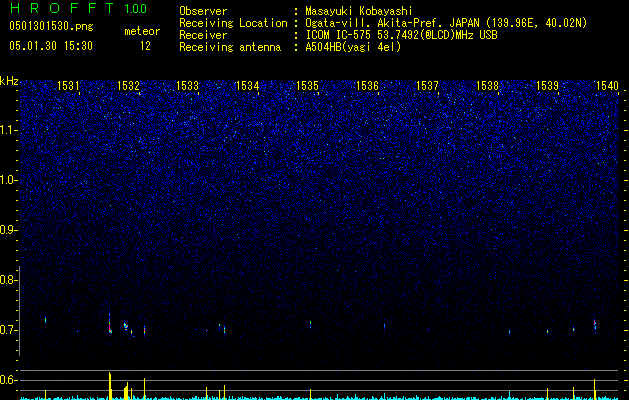Click the kHz axis unit label

9,81
